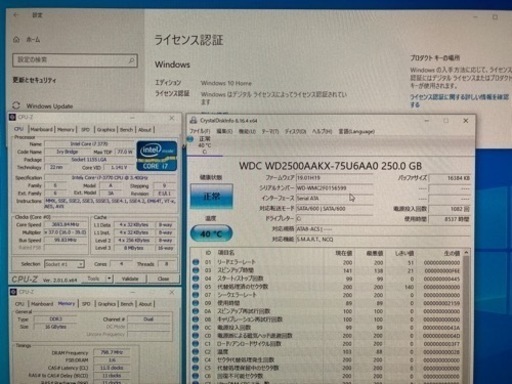This screenshot has height=384, width=512.
Task: Open the Disk menu in CrystalDiskInfo
Action: point(295,131)
